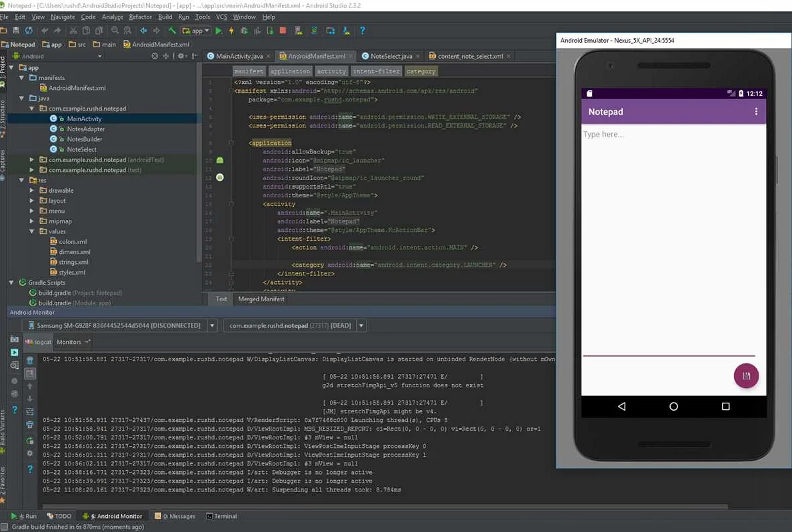
Task: Open the Messages tool window
Action: point(175,517)
